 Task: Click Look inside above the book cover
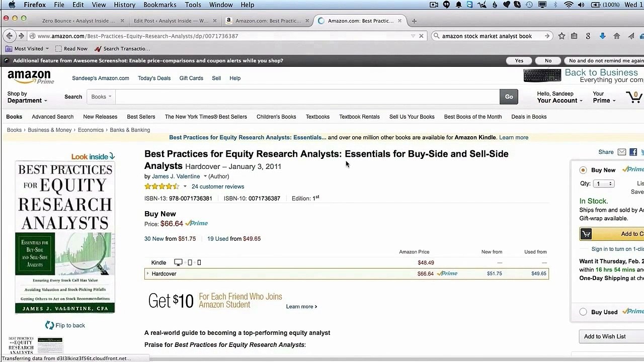tap(93, 156)
